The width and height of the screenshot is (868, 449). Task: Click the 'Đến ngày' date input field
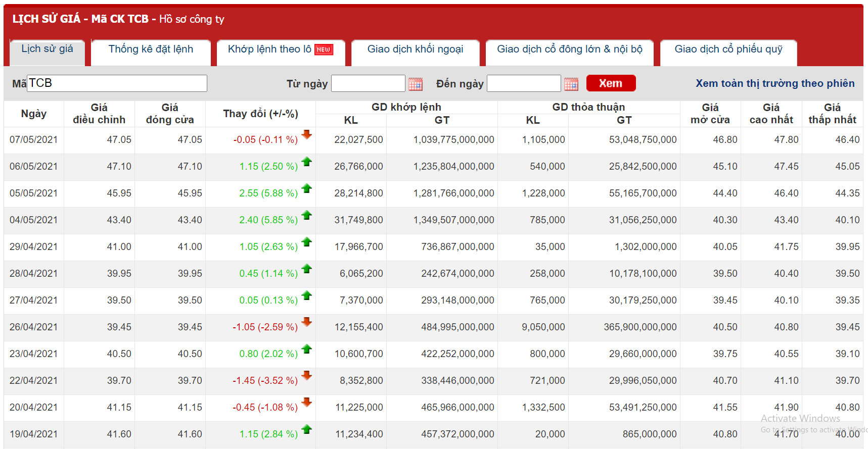tap(523, 83)
